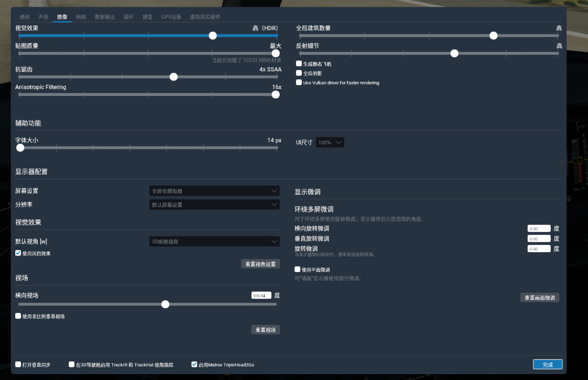The height and width of the screenshot is (380, 588).
Task: Open the 默认视角 3D座舱视角 dropdown
Action: pos(214,241)
